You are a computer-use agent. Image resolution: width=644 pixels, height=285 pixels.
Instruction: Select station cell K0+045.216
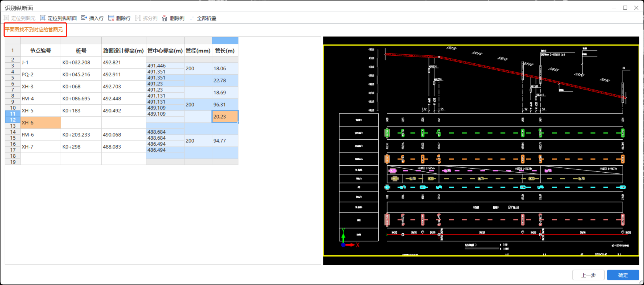81,74
